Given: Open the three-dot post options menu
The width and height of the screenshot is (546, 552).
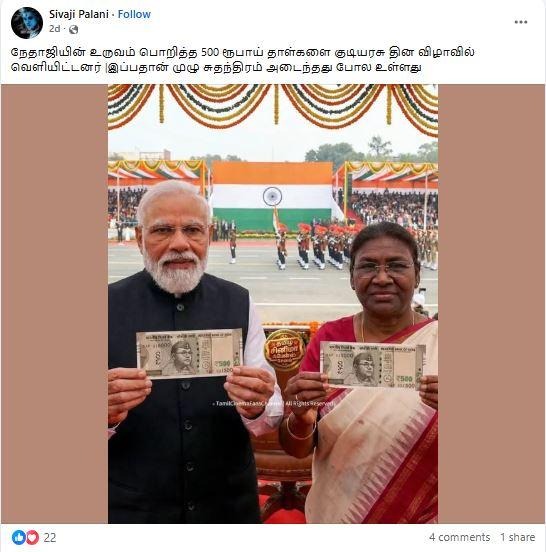Looking at the screenshot, I should tap(521, 22).
